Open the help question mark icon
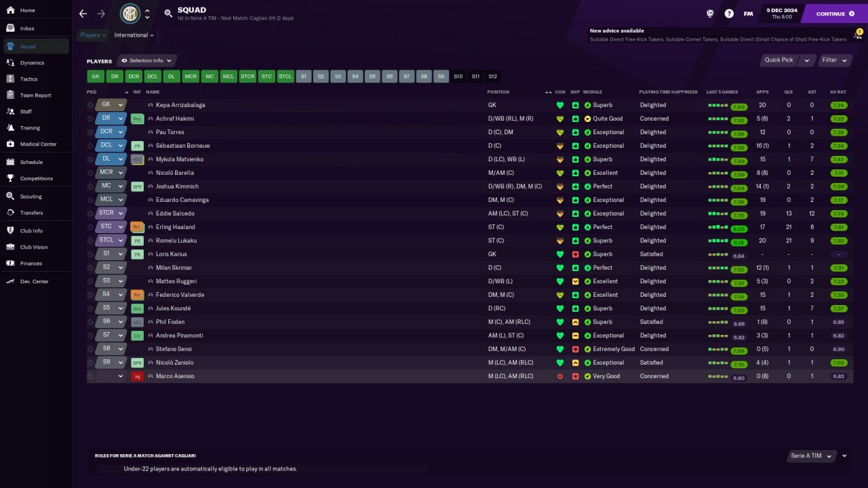The height and width of the screenshot is (488, 868). (x=729, y=14)
